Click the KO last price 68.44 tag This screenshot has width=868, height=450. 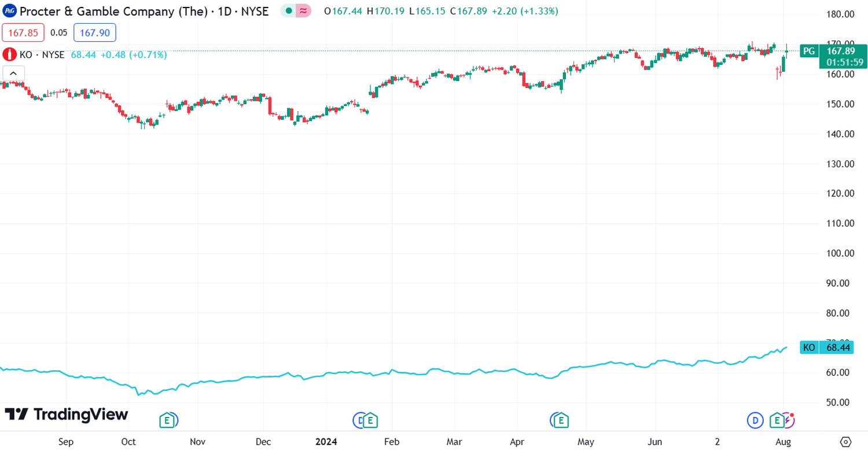[x=837, y=347]
